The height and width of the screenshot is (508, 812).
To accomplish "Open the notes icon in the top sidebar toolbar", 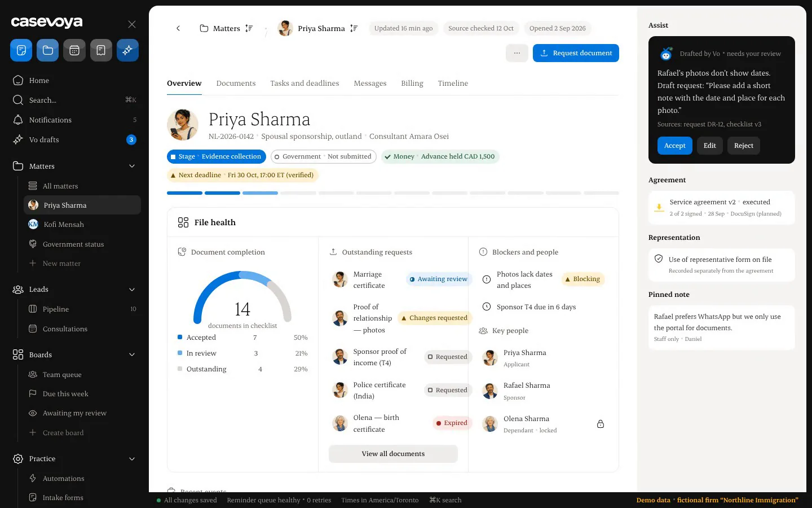I will click(x=21, y=51).
